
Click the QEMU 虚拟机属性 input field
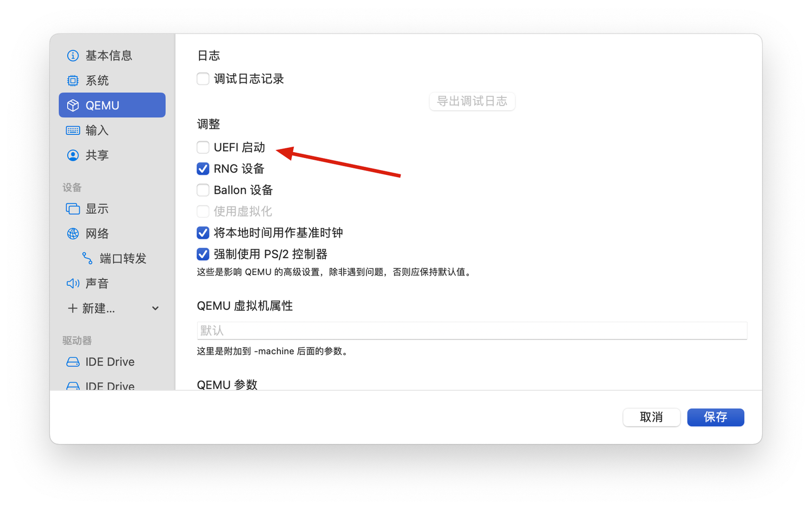click(x=472, y=331)
